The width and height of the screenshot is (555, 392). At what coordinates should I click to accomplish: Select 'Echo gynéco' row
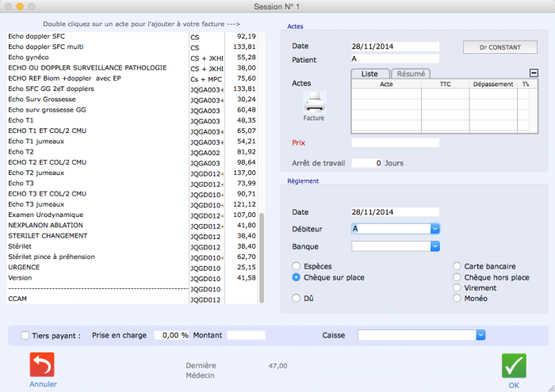click(132, 57)
